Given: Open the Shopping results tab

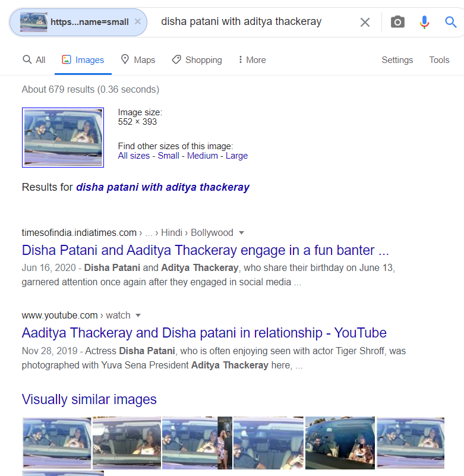Looking at the screenshot, I should (x=197, y=60).
